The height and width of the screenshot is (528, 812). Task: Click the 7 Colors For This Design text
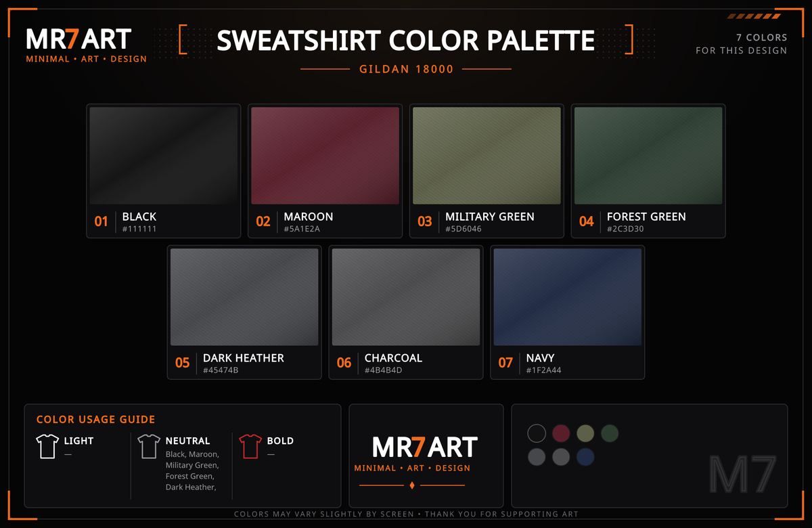tap(742, 44)
